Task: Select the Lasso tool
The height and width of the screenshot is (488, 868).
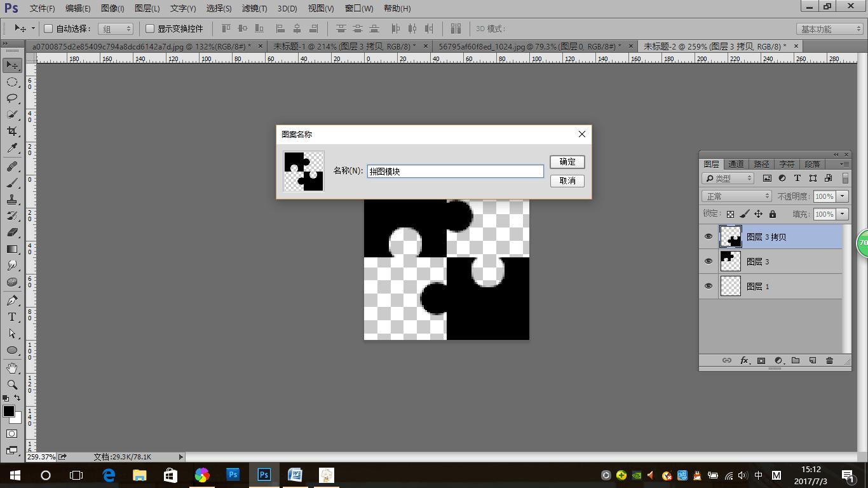Action: pos(11,98)
